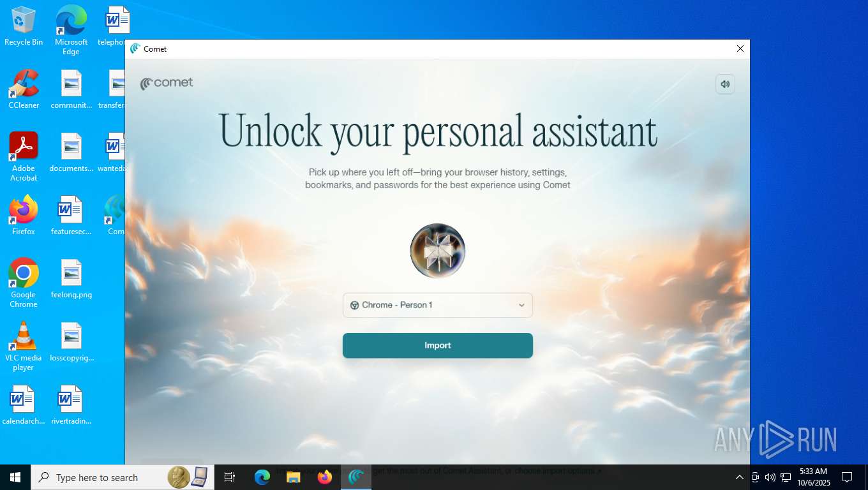This screenshot has width=868, height=490.
Task: Select the Firefox desktop shortcut
Action: point(24,216)
